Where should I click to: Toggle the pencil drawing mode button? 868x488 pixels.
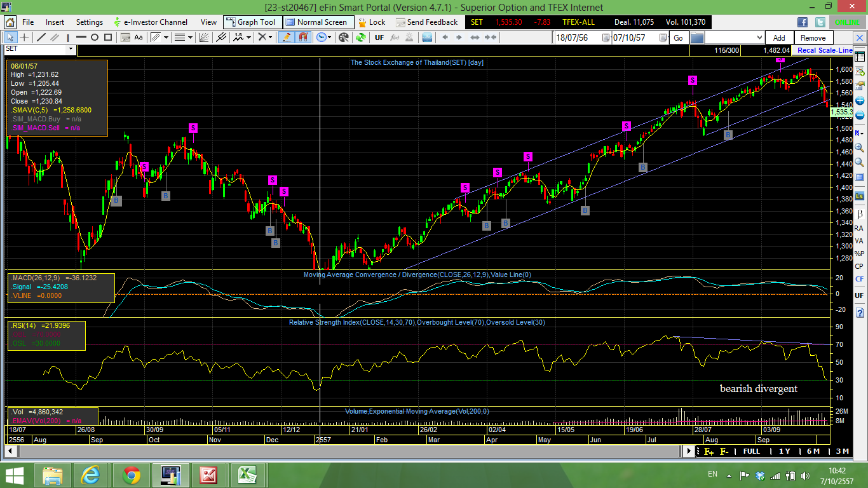pos(287,37)
